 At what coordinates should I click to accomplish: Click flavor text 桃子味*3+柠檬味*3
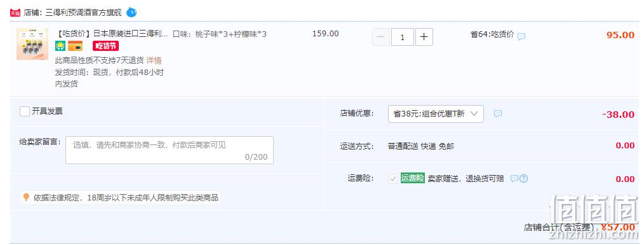(x=231, y=34)
